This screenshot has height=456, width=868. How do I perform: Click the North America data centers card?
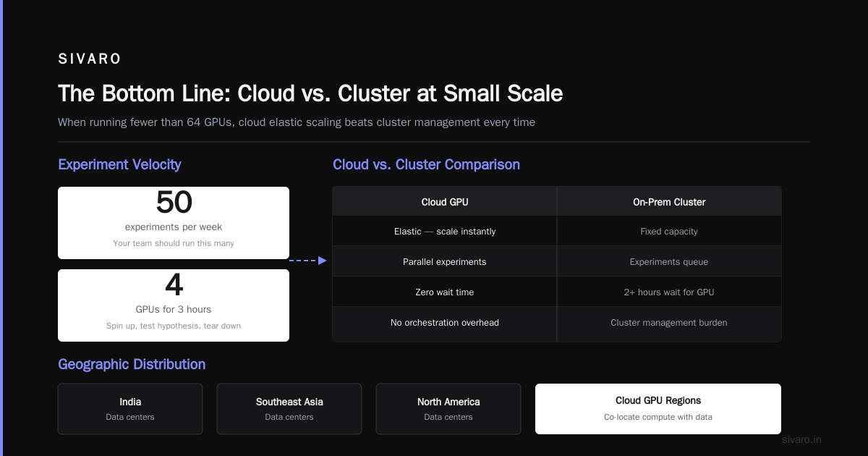pos(448,409)
